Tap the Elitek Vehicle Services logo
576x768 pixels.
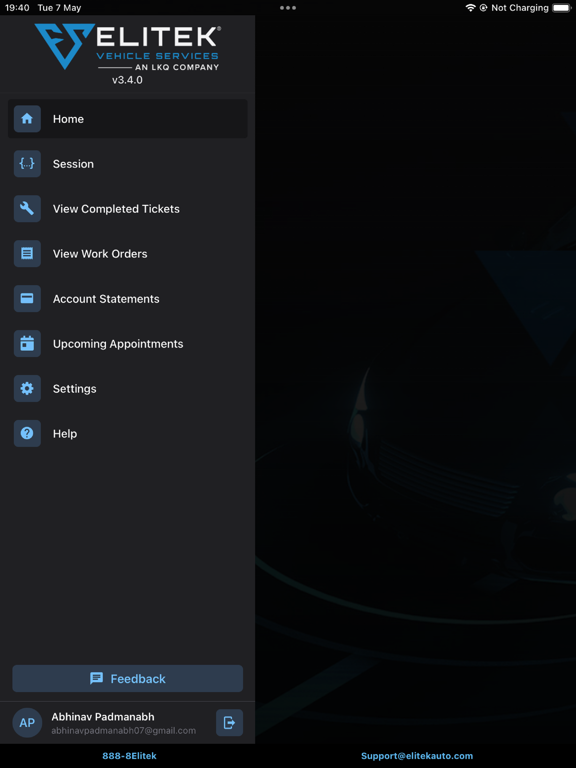127,47
